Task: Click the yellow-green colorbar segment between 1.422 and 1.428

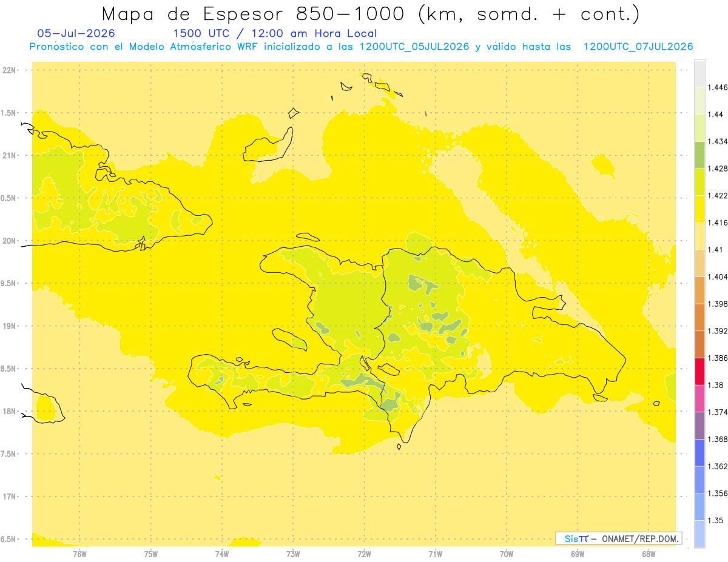Action: coord(699,182)
